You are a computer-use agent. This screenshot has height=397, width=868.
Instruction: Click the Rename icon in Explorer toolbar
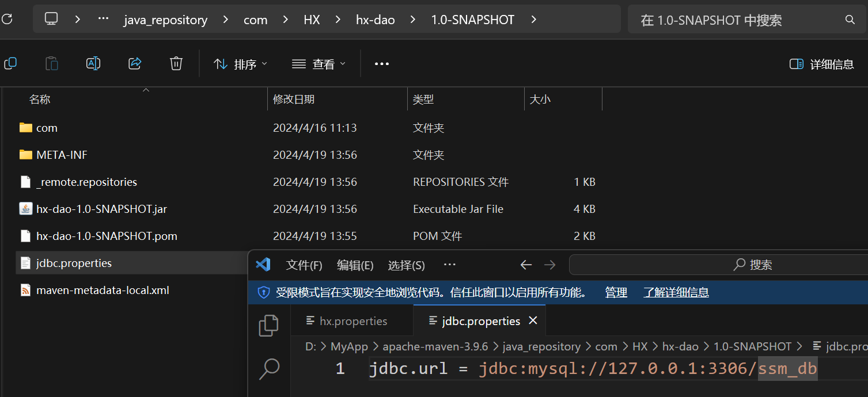click(93, 64)
